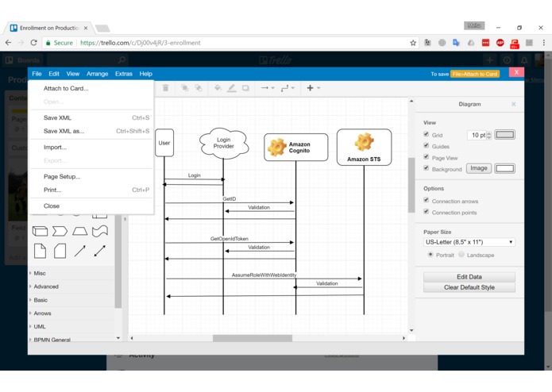
Task: Choose Page Setup from the File menu
Action: click(91, 176)
